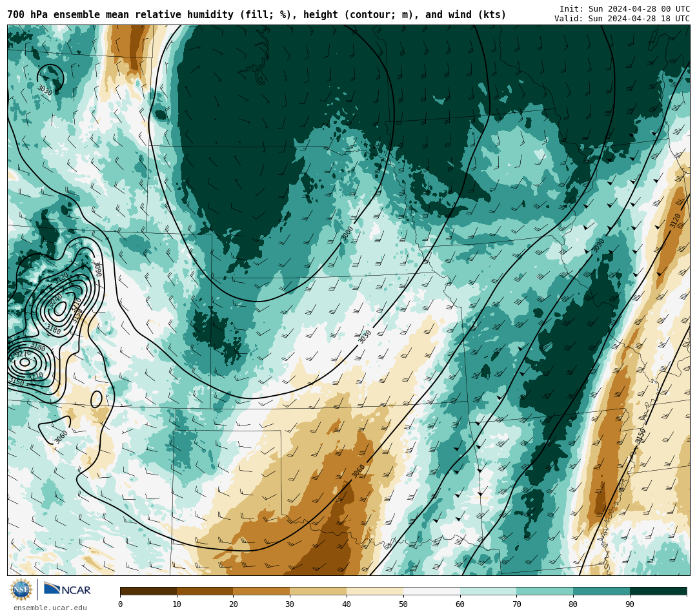The width and height of the screenshot is (697, 616).
Task: Click the 3030 contour label in map center
Action: click(x=365, y=336)
